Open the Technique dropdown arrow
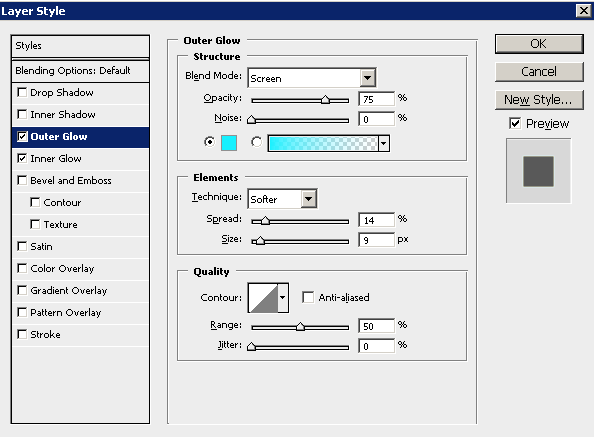 click(x=309, y=199)
